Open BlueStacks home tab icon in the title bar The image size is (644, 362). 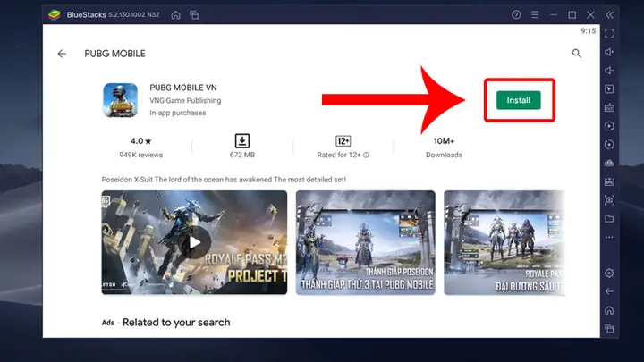click(176, 15)
